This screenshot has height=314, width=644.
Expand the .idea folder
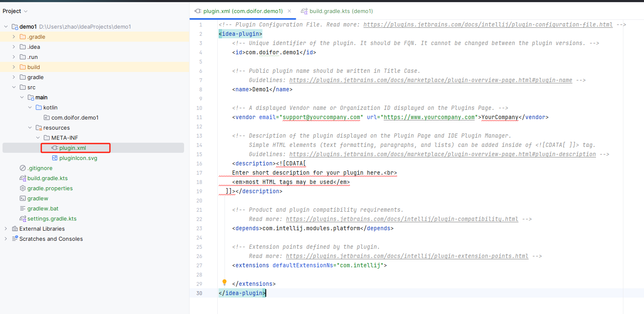click(x=14, y=47)
